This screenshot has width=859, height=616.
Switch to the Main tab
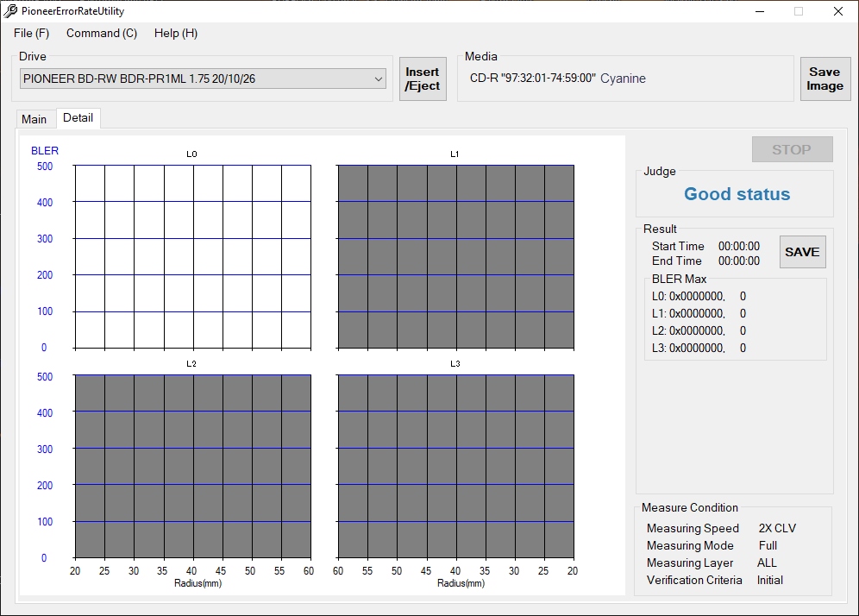[x=34, y=119]
